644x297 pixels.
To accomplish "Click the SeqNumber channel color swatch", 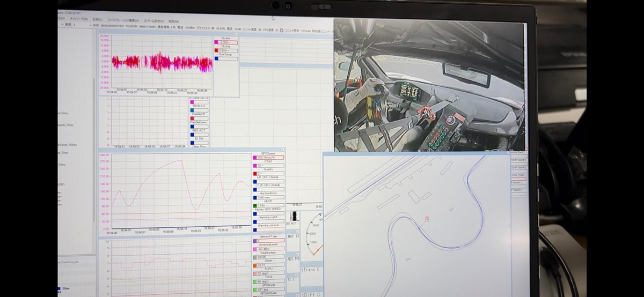I will click(x=255, y=257).
